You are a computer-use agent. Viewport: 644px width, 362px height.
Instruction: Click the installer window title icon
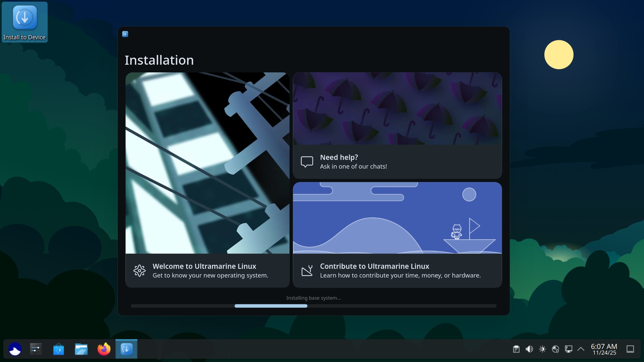pos(125,34)
